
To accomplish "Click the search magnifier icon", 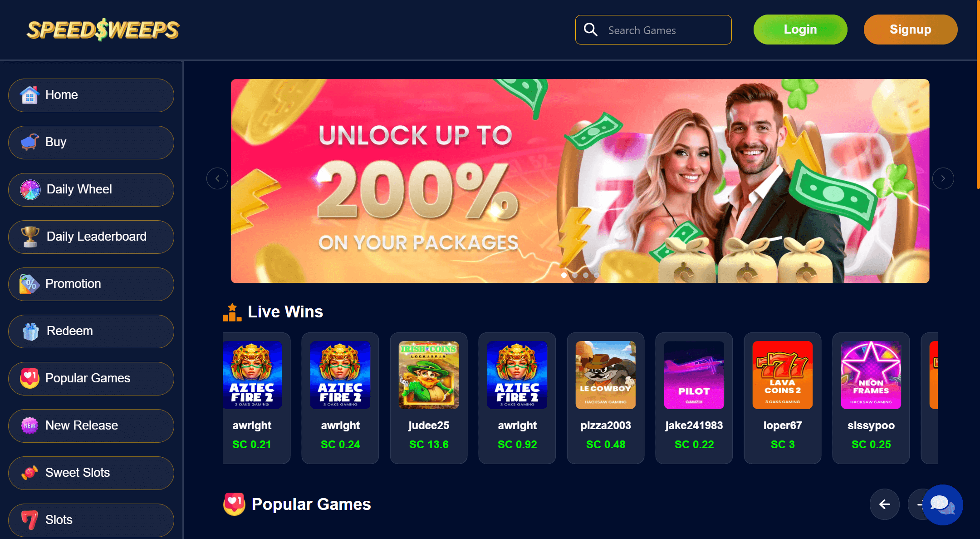I will coord(590,30).
